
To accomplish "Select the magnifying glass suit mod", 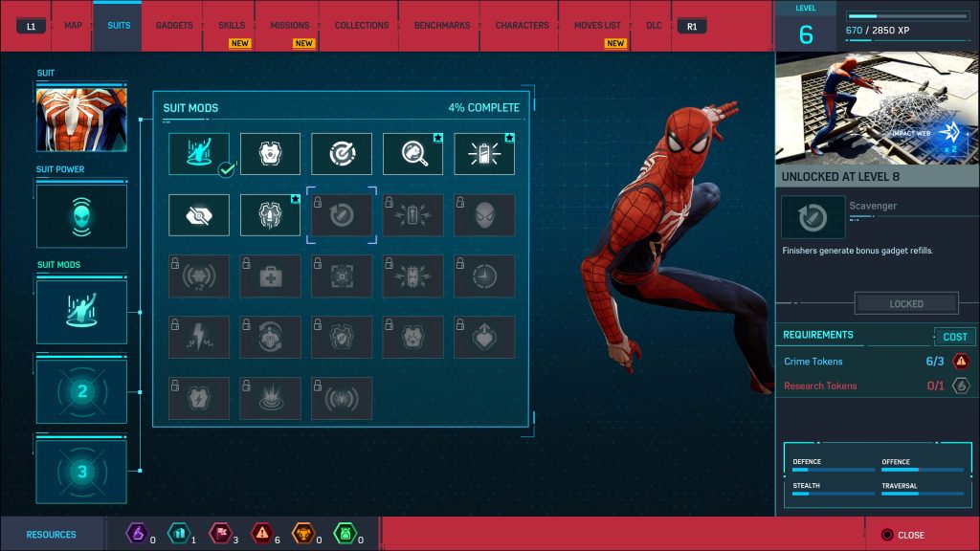I will 412,153.
